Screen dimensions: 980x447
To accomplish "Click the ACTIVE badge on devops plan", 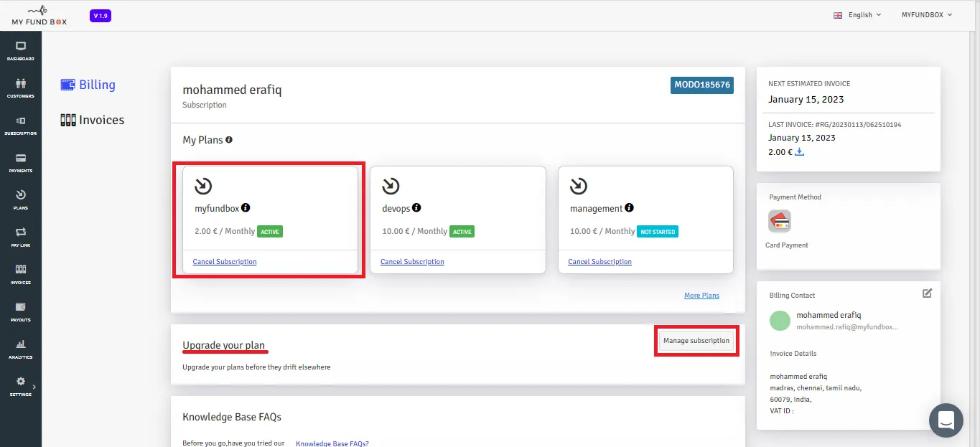I will 462,232.
